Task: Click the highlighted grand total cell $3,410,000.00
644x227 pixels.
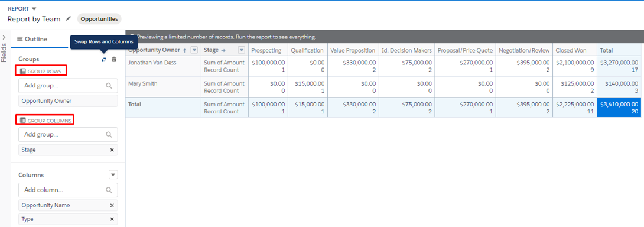Action: [620, 108]
